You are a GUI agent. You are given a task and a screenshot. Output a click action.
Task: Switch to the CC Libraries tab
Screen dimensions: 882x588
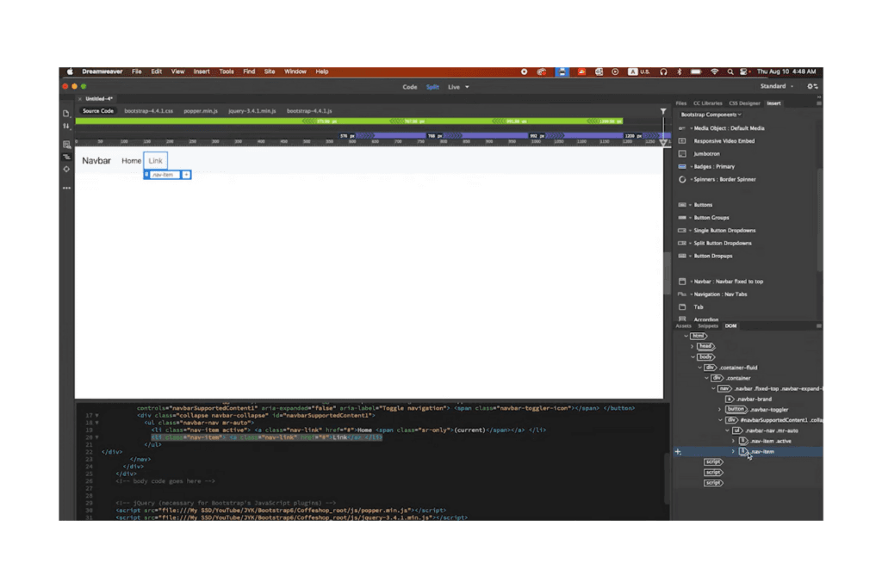pos(707,103)
